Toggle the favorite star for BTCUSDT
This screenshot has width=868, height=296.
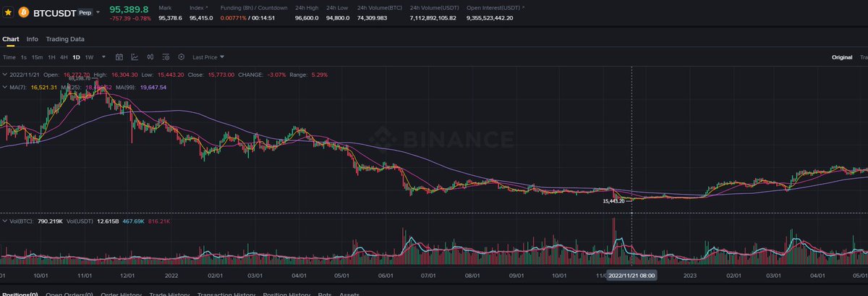coord(8,12)
